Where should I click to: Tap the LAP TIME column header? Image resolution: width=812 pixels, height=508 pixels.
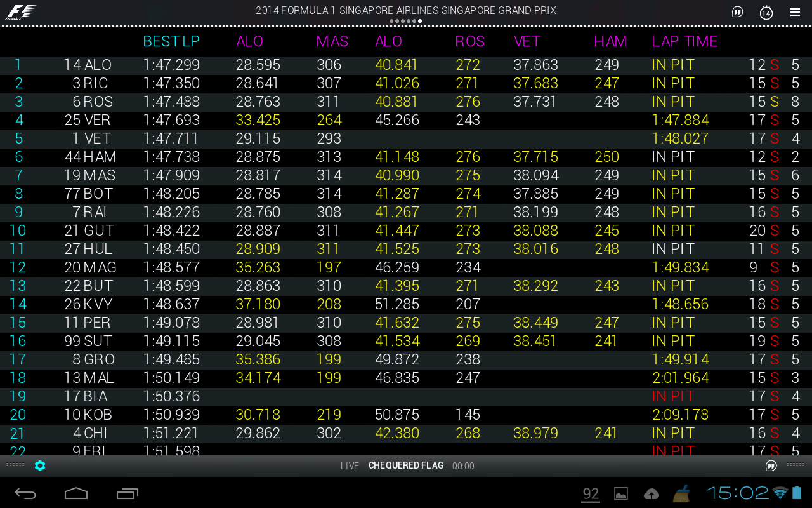pyautogui.click(x=684, y=41)
